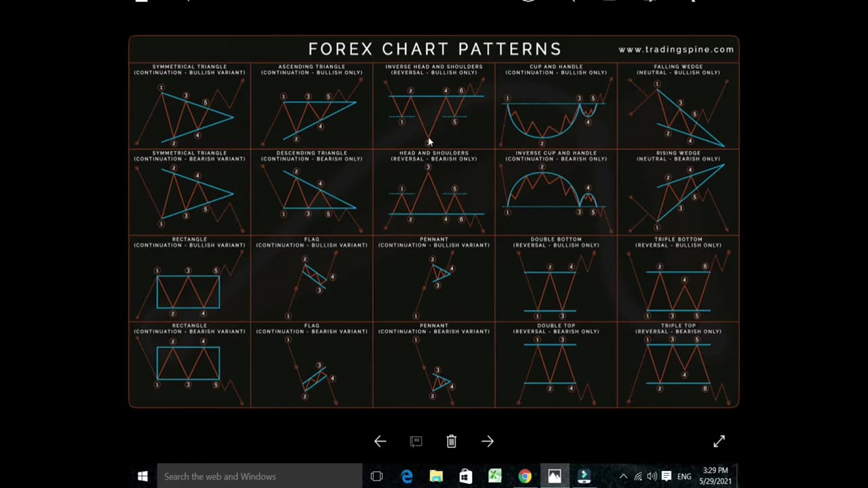Image resolution: width=868 pixels, height=488 pixels.
Task: Click the dimmed slideshow icon beside trash
Action: tap(416, 441)
